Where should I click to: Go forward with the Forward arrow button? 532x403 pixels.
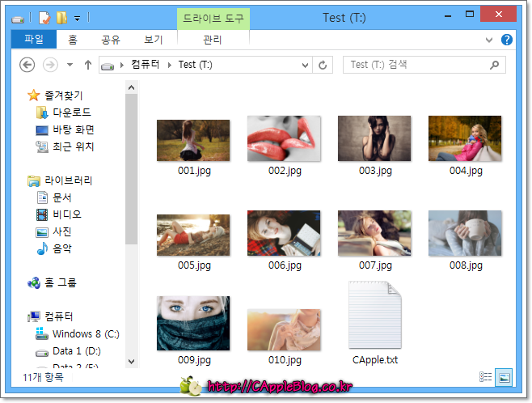pos(50,65)
